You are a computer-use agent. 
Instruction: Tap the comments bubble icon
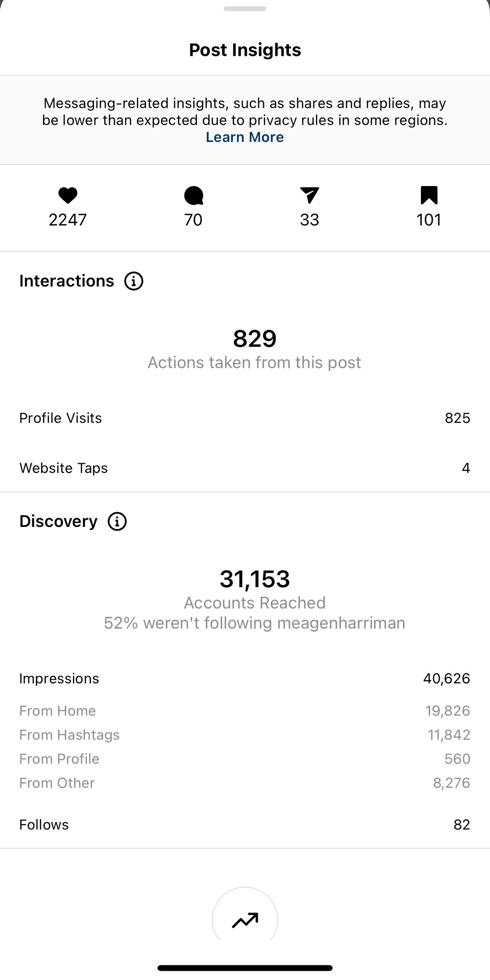(x=194, y=195)
